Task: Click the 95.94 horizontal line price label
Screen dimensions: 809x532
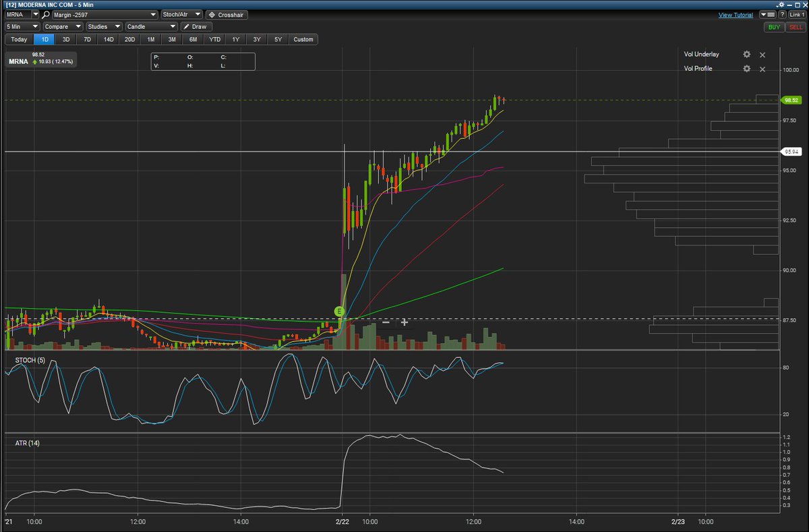Action: (x=790, y=152)
